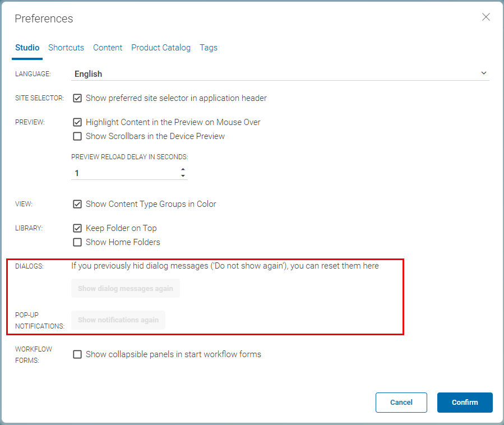Select the Product Catalog tab
Image resolution: width=504 pixels, height=425 pixels.
[161, 48]
